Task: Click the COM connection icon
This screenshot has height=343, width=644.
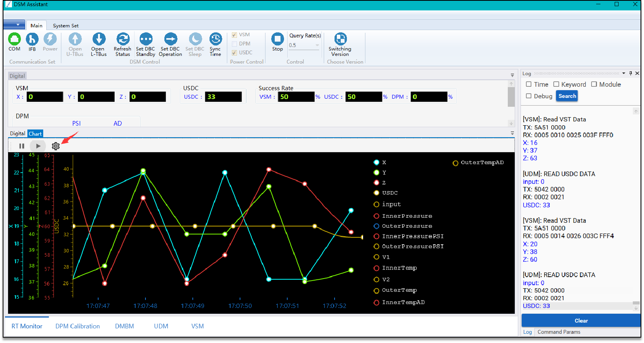Action: tap(14, 39)
